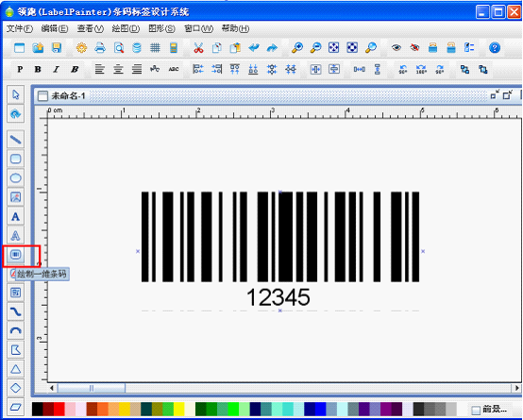Save the label with floppy icon
Viewport: 523px width, 420px height.
tap(57, 48)
